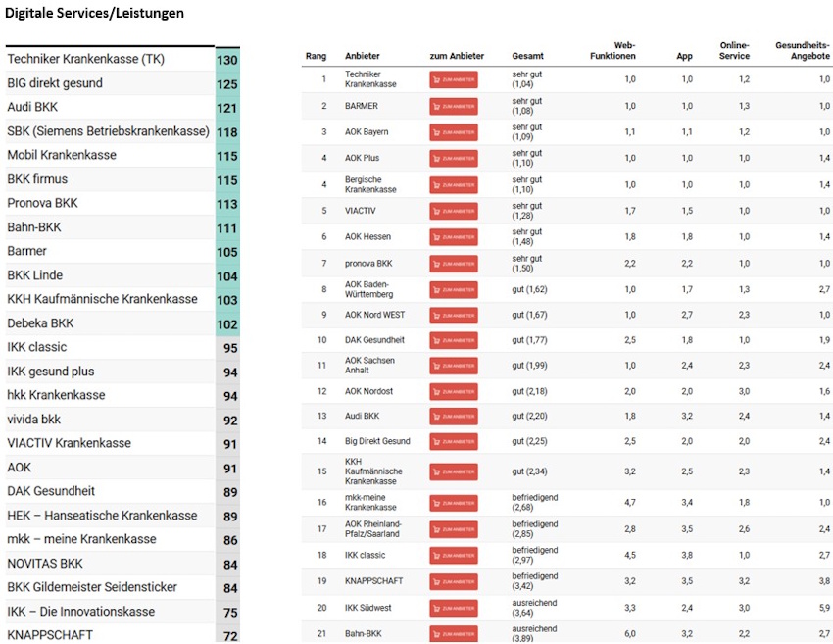833x644 pixels.
Task: Open the VIACTIV 'Zum Anbieter' cart button
Action: pos(453,211)
